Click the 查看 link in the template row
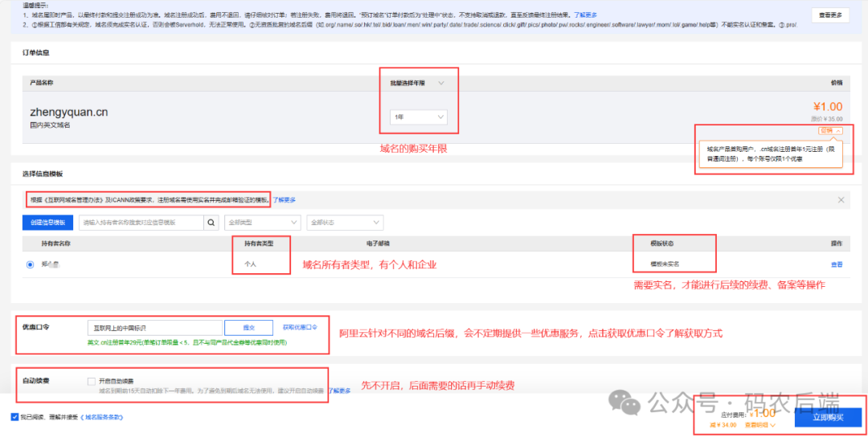Viewport: 868px width, 438px height. [837, 264]
